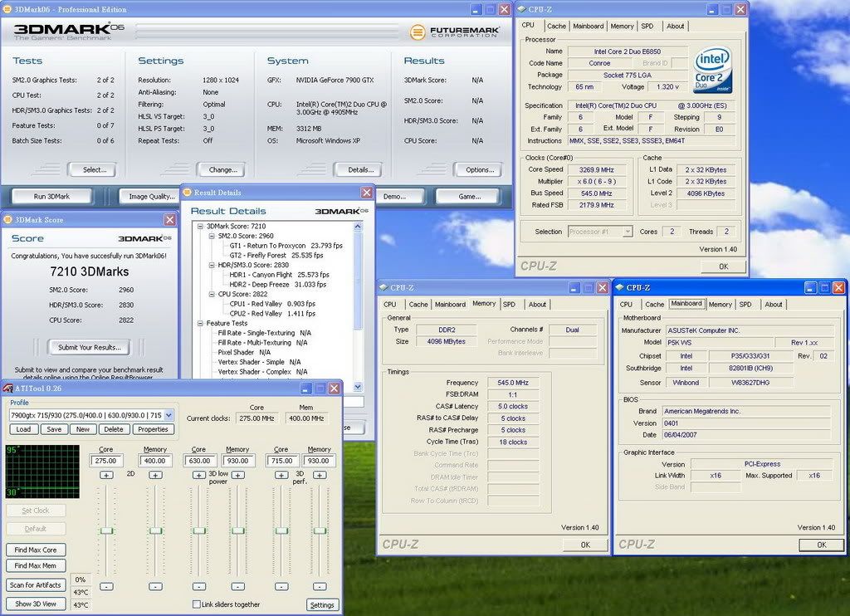Increase the 3D perf Memory clock plus button
The width and height of the screenshot is (850, 616).
point(320,475)
